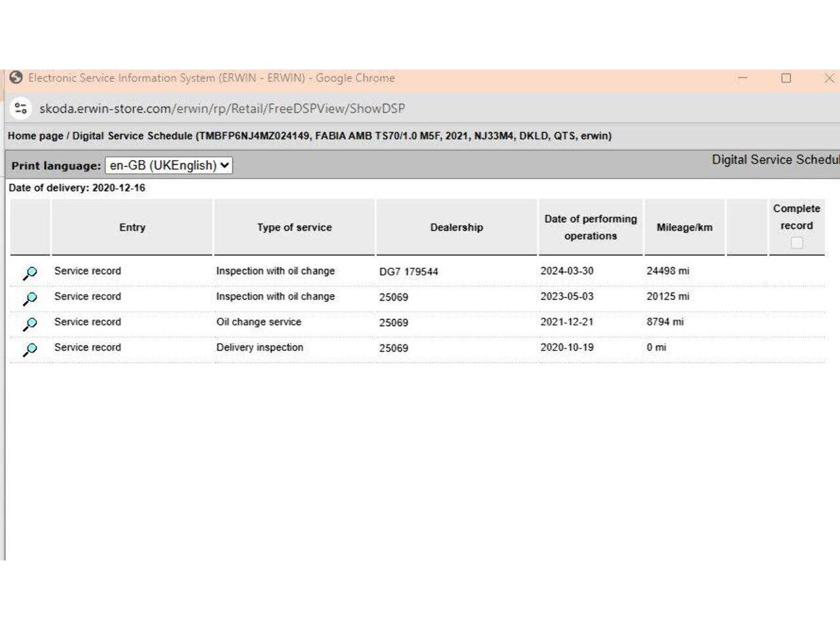
Task: Click the Mileage/km column header
Action: (684, 227)
